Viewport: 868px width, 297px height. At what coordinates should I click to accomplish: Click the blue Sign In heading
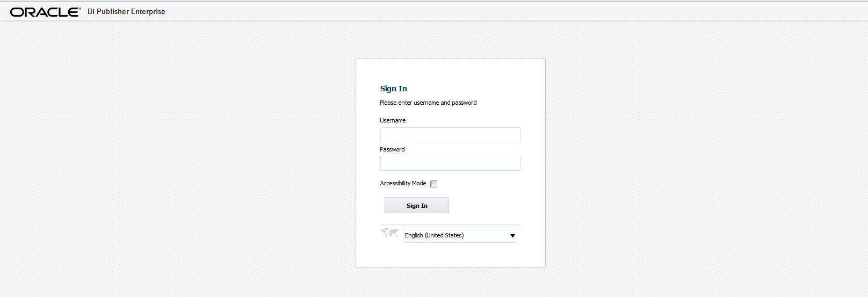394,89
